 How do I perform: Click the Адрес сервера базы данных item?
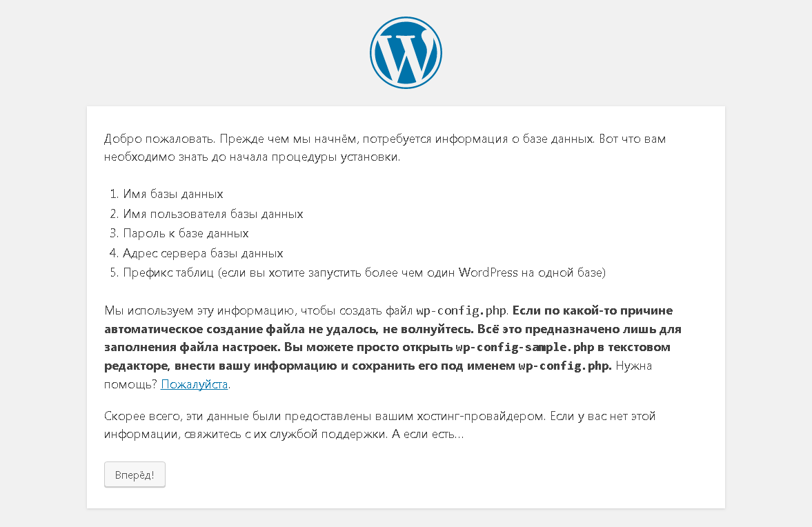(x=203, y=253)
